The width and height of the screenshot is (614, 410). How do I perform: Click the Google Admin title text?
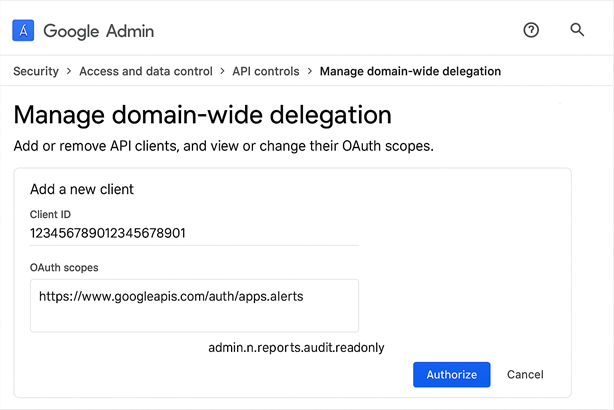click(99, 31)
